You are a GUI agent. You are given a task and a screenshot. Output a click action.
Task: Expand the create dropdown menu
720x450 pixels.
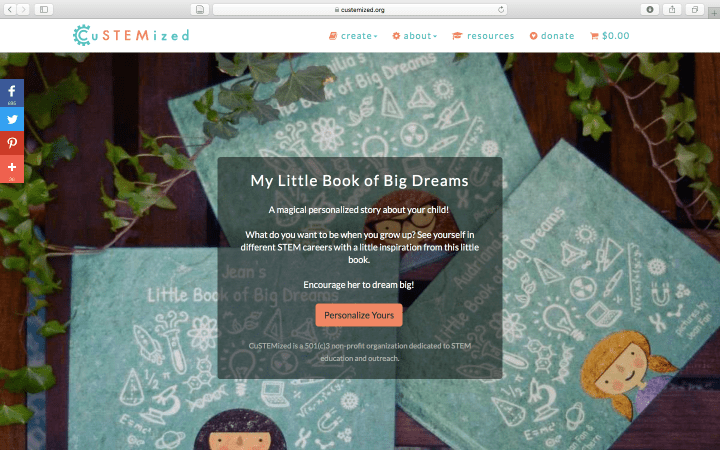[x=353, y=36]
